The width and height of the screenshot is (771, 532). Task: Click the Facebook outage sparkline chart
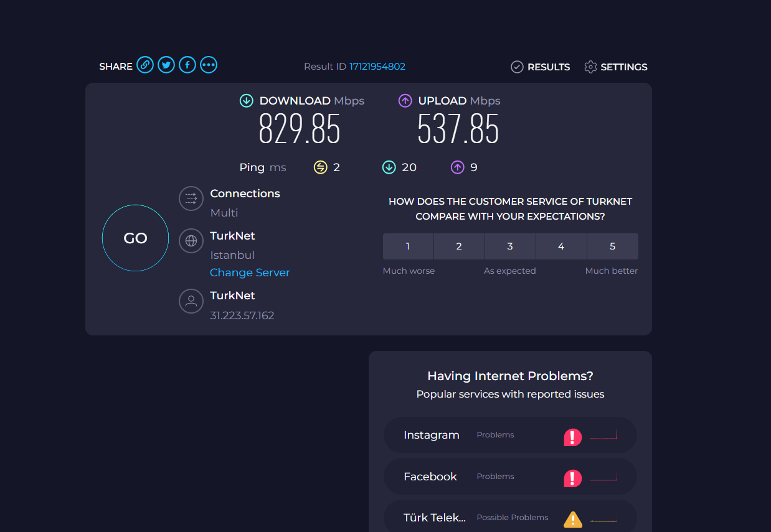point(603,476)
